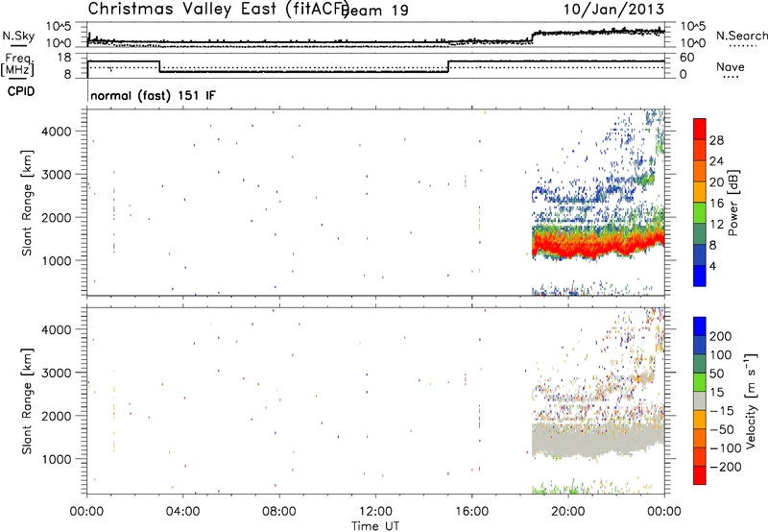Click the date '10/Jan/2013'
Viewport: 768px width, 532px height.
(x=613, y=10)
